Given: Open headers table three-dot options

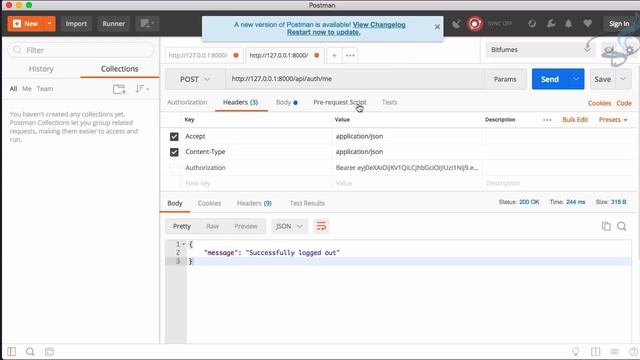Looking at the screenshot, I should tap(547, 120).
